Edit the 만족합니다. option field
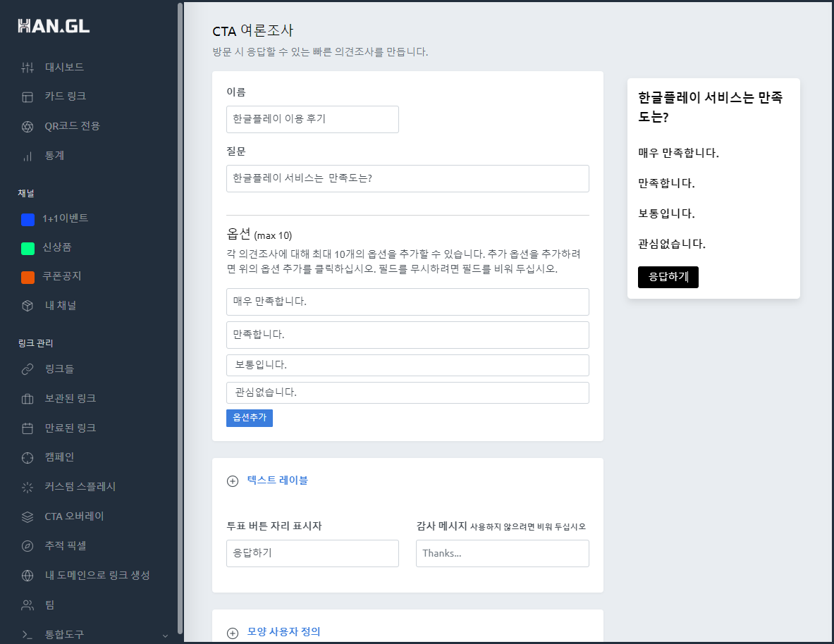This screenshot has height=644, width=834. (408, 335)
